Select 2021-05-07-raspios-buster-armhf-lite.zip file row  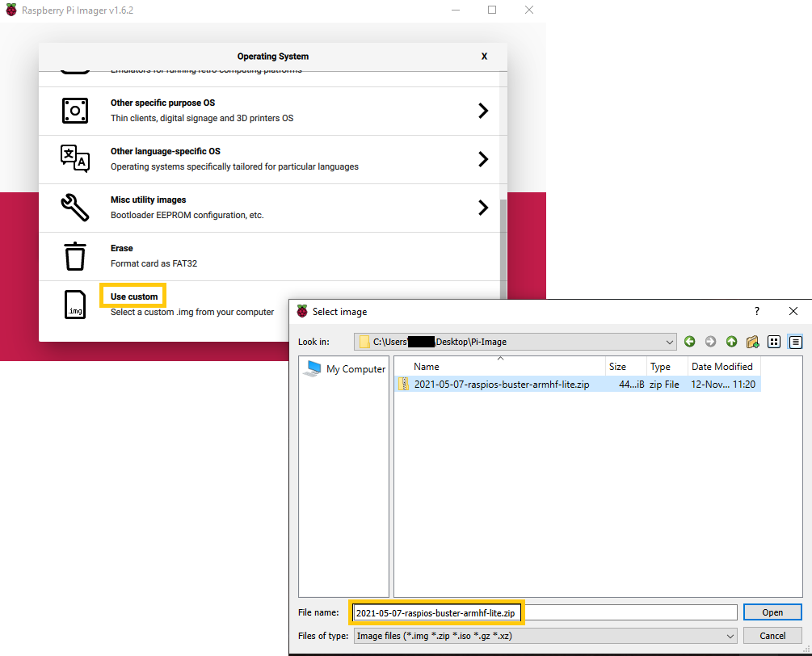(578, 385)
